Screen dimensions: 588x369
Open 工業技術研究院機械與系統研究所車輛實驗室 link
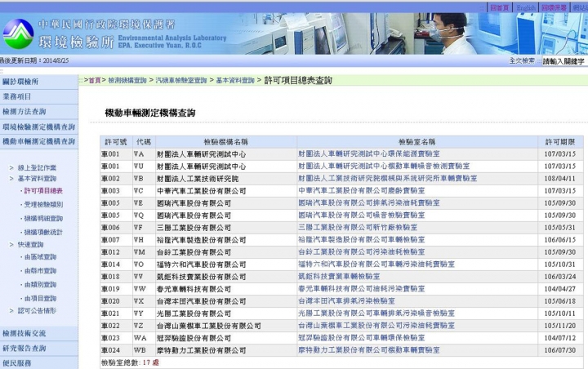[x=388, y=178]
